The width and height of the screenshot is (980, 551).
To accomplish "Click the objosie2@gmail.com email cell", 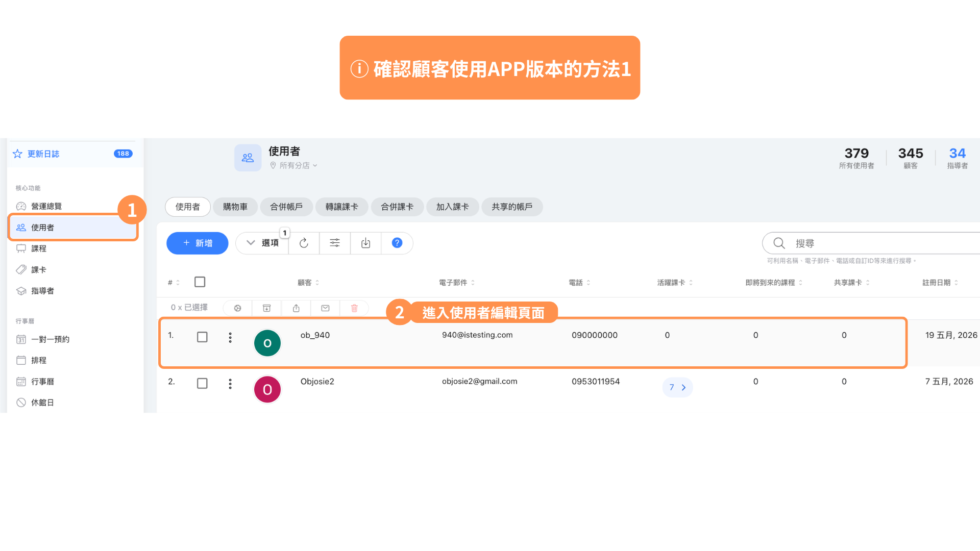I will pyautogui.click(x=479, y=382).
